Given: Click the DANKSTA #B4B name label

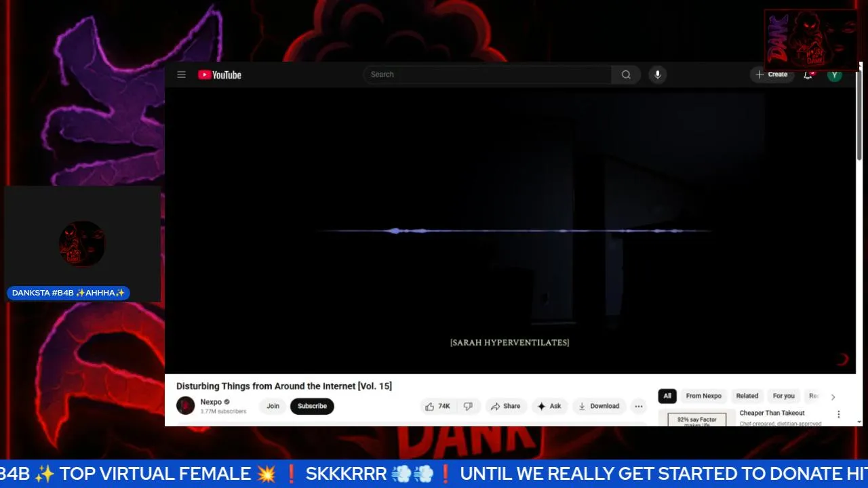Looking at the screenshot, I should (x=68, y=293).
